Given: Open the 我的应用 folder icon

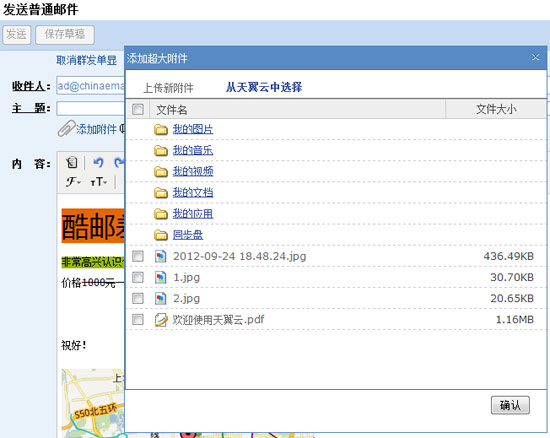Looking at the screenshot, I should click(x=161, y=214).
